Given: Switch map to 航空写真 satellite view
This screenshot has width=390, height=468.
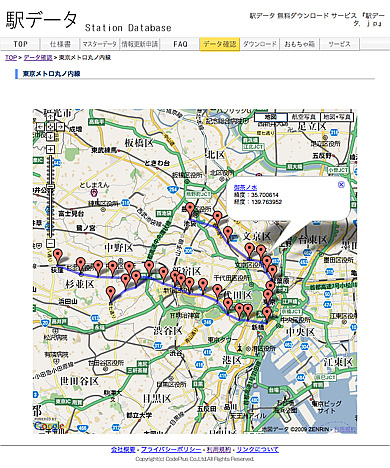Looking at the screenshot, I should (x=303, y=117).
